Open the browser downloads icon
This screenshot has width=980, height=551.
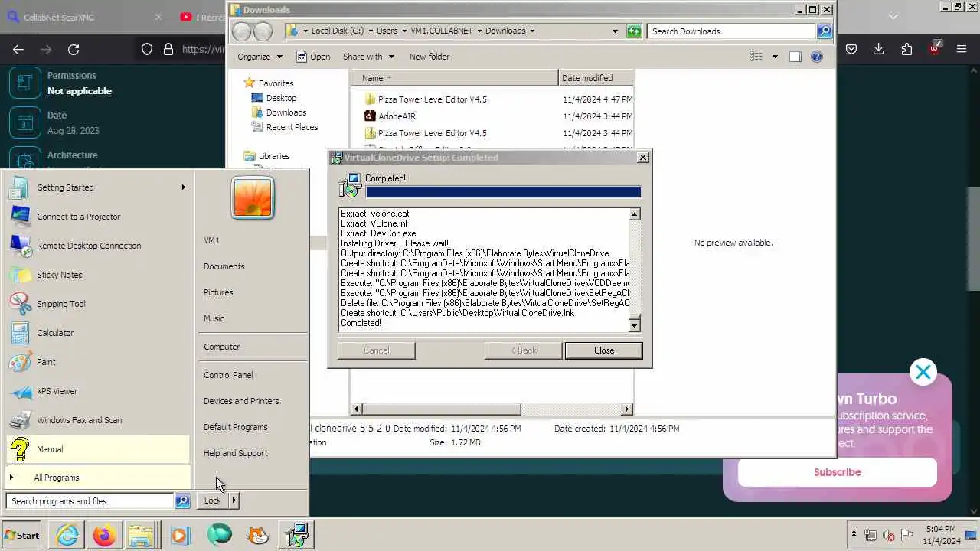(x=879, y=49)
